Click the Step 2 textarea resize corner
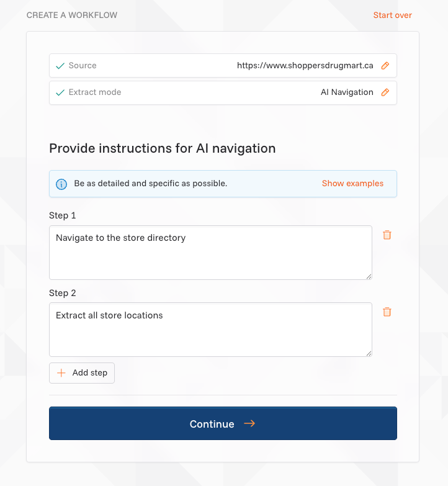The image size is (448, 486). click(369, 353)
